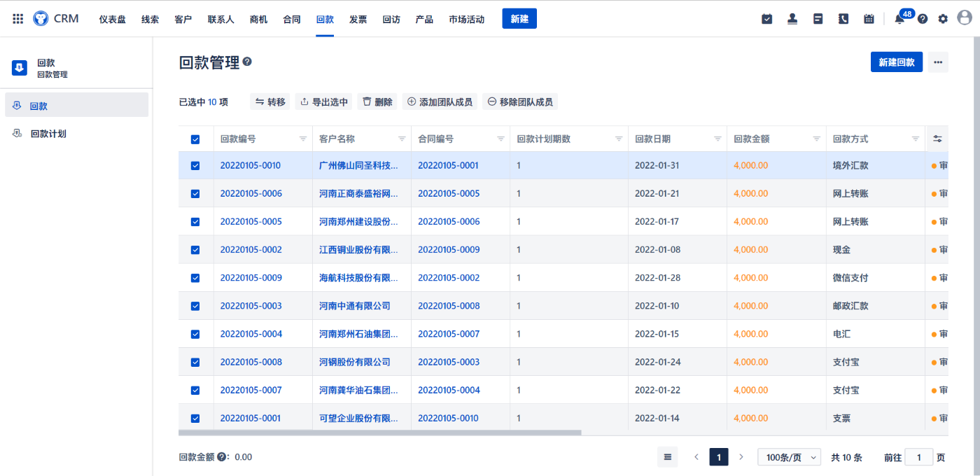
Task: Click the column settings icon in table header
Action: [937, 139]
